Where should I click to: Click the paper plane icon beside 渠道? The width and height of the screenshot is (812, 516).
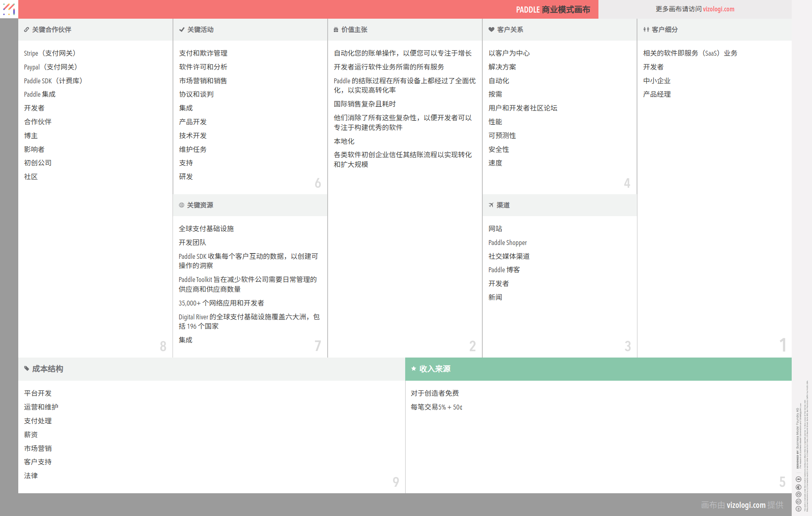490,205
